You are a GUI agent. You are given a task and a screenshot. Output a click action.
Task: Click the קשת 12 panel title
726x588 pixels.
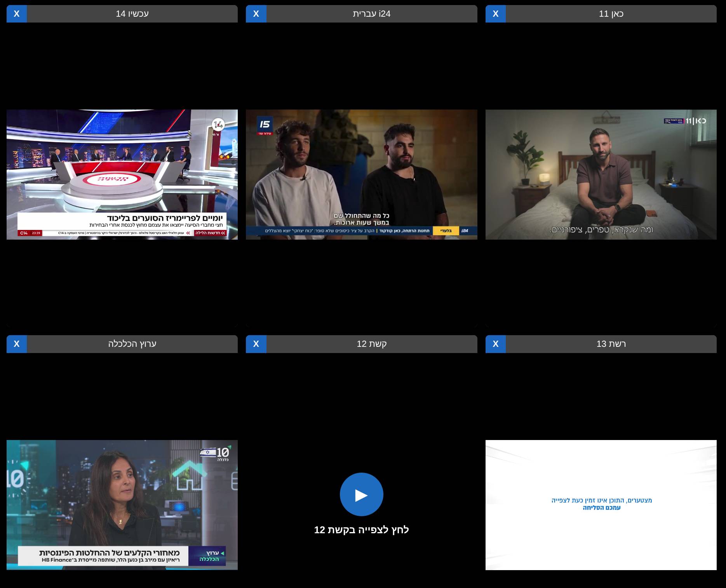[x=372, y=344]
